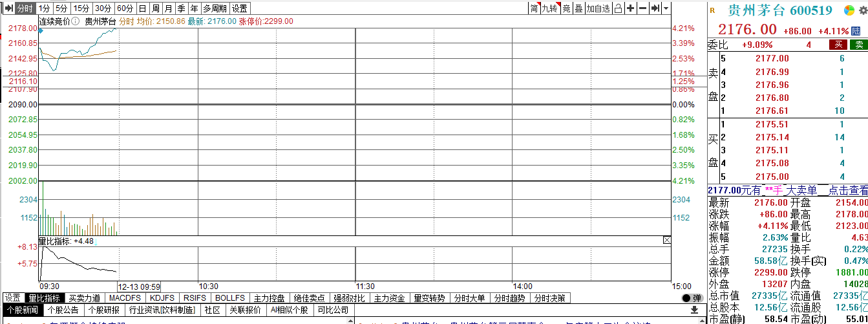The height and width of the screenshot is (324, 868).
Task: Add stock via 加自选 button
Action: (598, 8)
